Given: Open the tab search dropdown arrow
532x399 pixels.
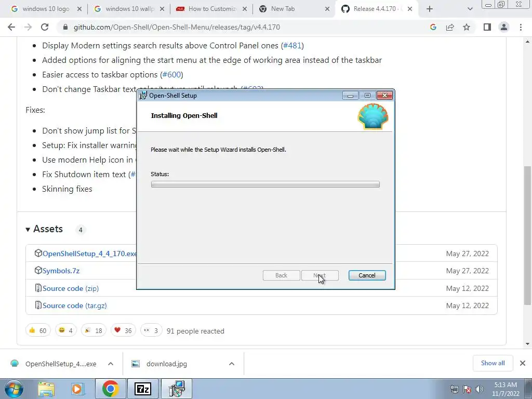Looking at the screenshot, I should 470,9.
